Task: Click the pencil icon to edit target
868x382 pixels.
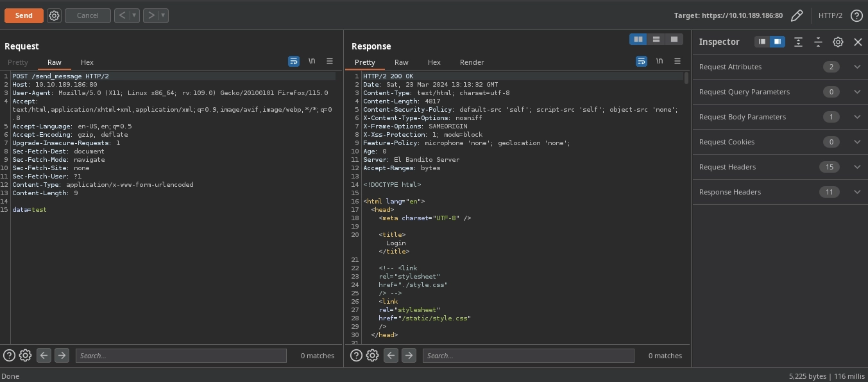Action: pos(797,15)
